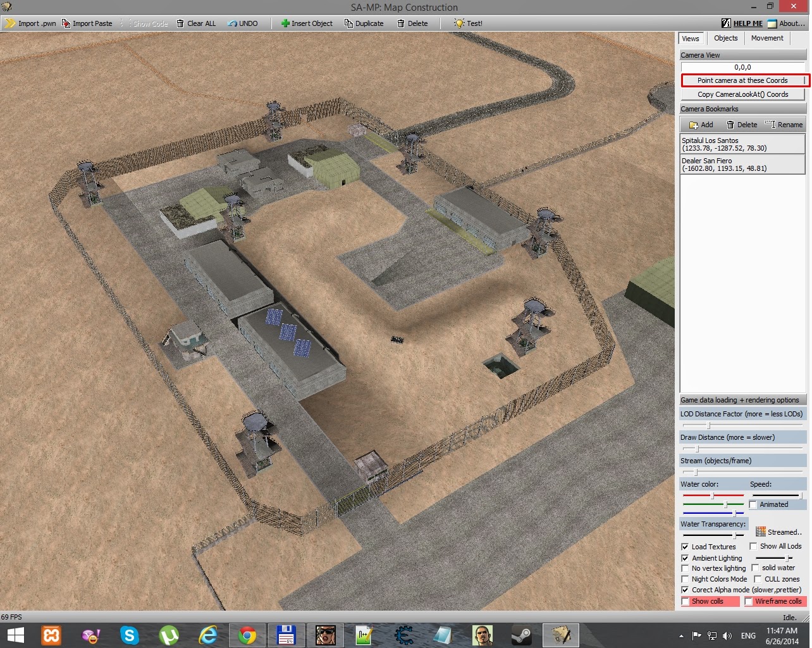Click Insert Object green plus

click(285, 23)
